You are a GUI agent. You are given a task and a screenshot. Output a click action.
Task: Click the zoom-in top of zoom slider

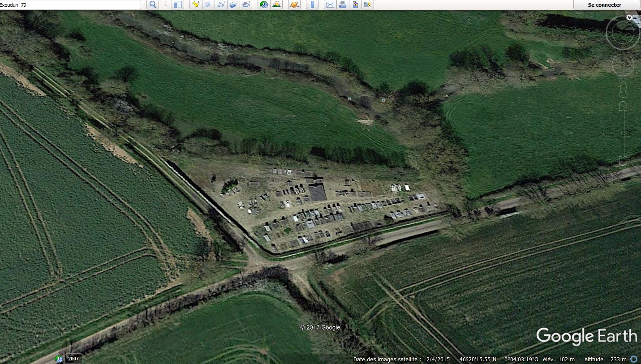coord(623,107)
